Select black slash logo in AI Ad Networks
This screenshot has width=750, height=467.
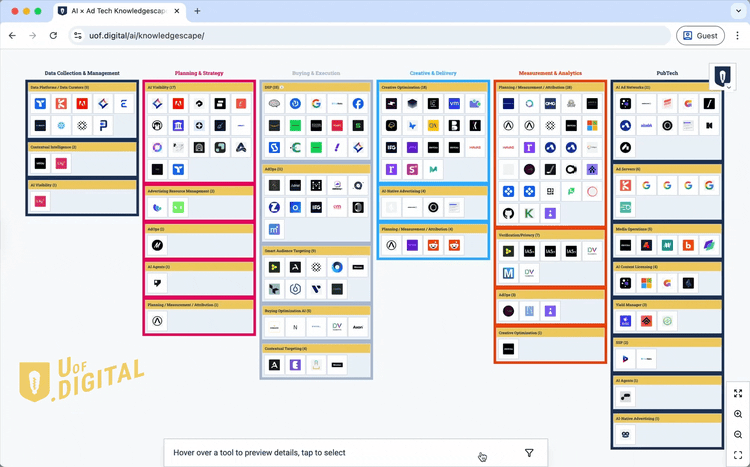coord(709,103)
